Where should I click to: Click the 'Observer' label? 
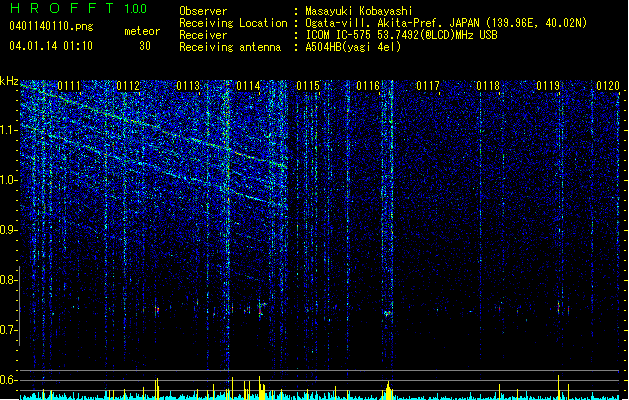click(203, 11)
